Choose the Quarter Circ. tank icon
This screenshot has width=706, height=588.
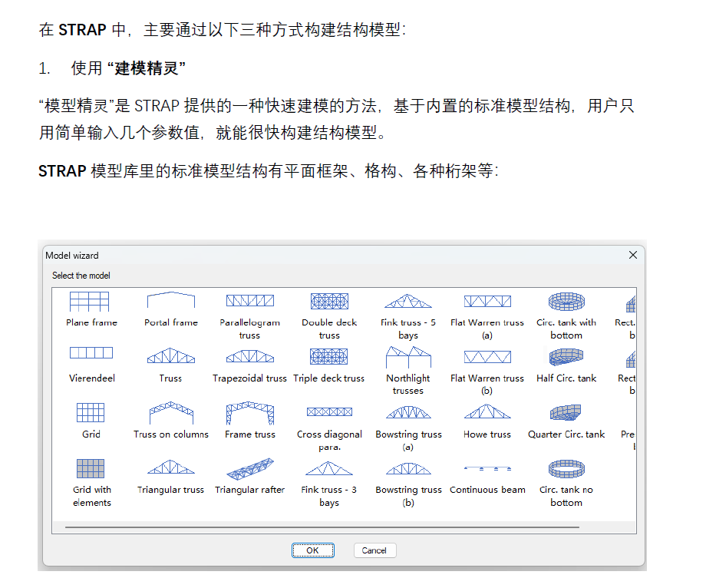click(x=566, y=412)
